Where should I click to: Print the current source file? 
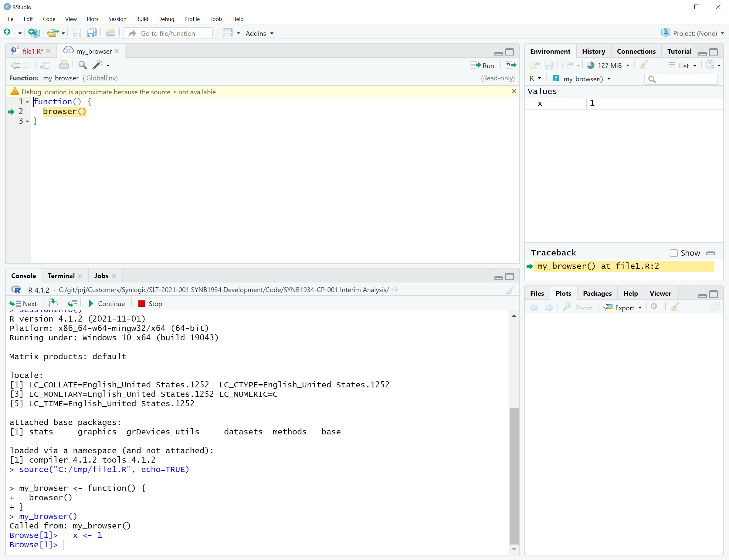click(x=64, y=65)
